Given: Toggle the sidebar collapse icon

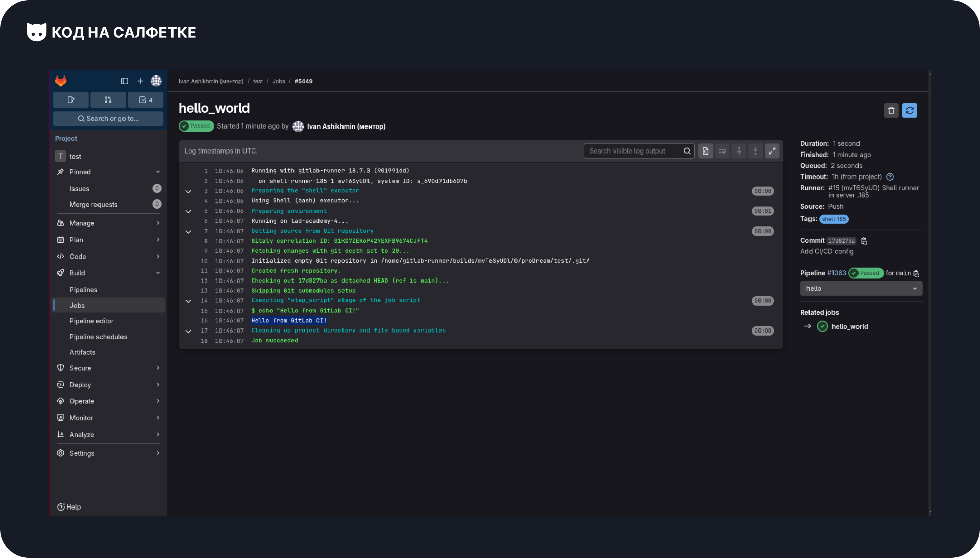Looking at the screenshot, I should (x=125, y=81).
